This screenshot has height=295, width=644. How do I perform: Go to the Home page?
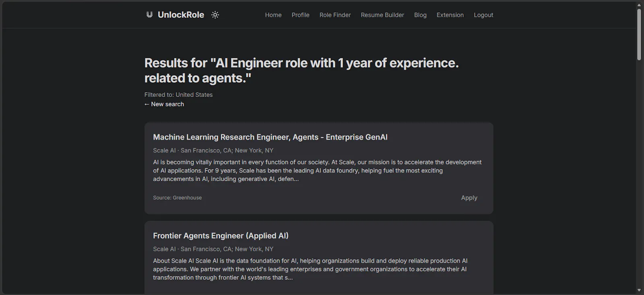pyautogui.click(x=273, y=15)
